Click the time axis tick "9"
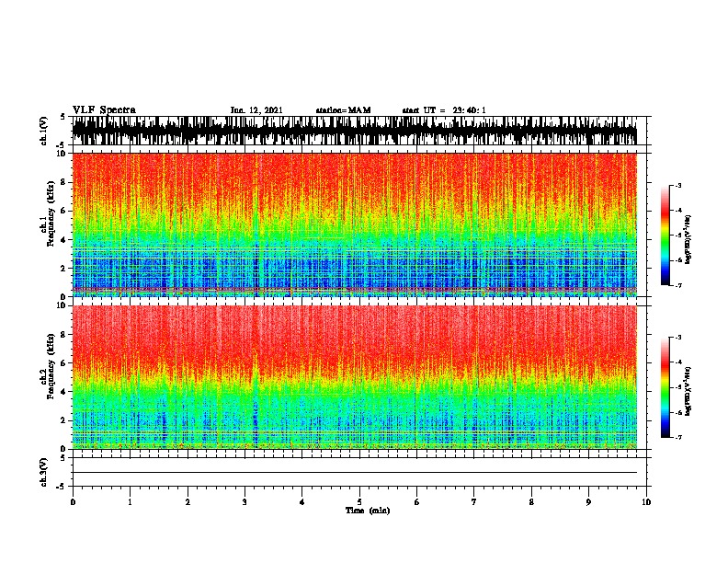 click(x=588, y=502)
